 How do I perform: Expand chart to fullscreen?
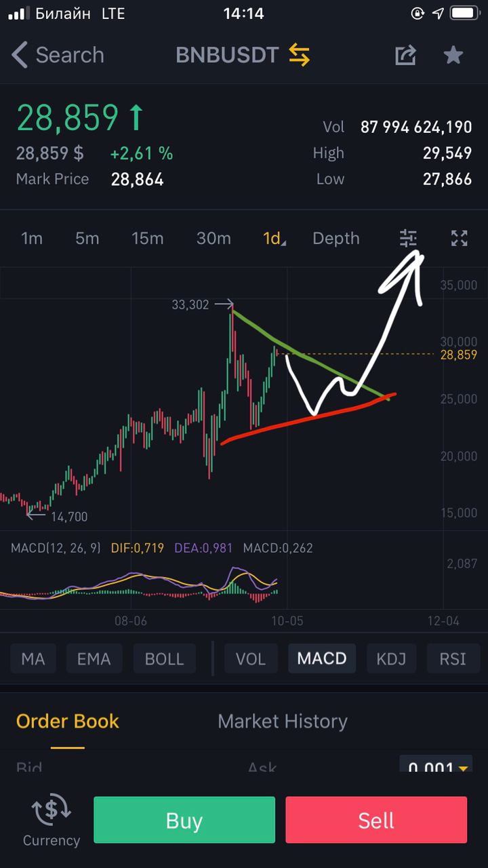pos(460,238)
